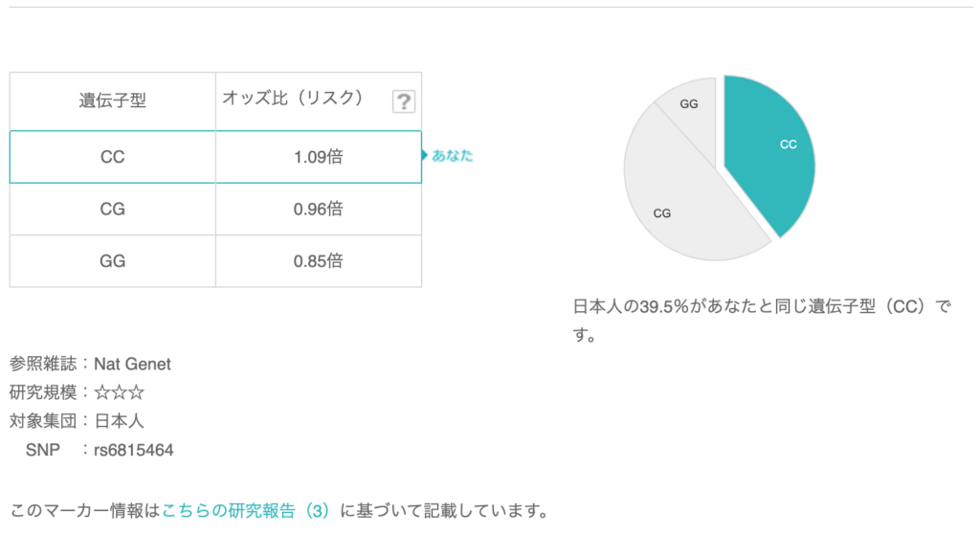
Task: Open the research report (3) link
Action: 246,510
